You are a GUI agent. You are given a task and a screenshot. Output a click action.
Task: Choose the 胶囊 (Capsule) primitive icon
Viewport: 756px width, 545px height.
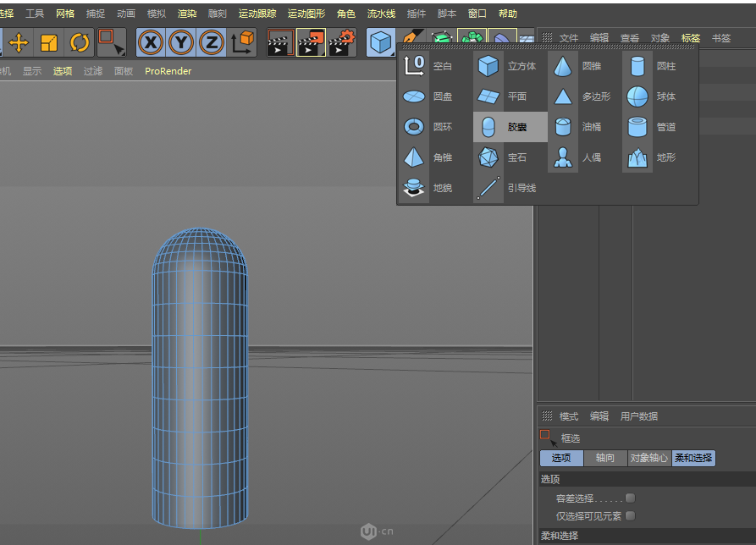(489, 126)
